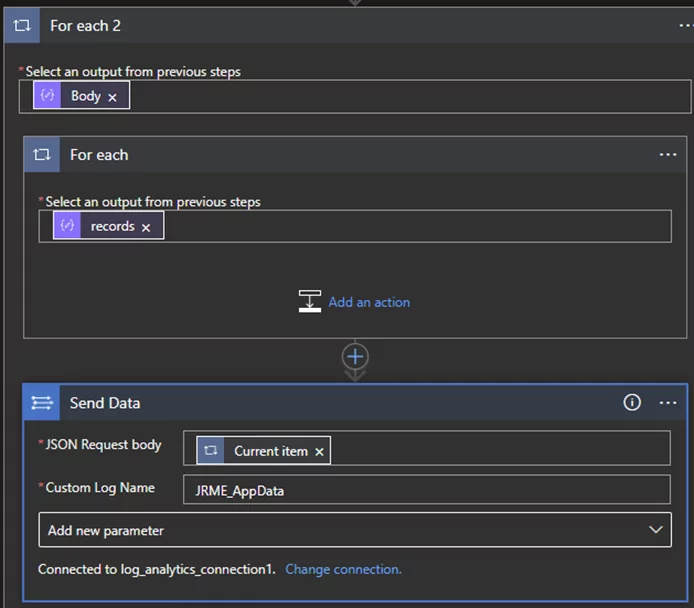Click the Add new parameter chevron arrow
The image size is (694, 608).
coord(655,529)
